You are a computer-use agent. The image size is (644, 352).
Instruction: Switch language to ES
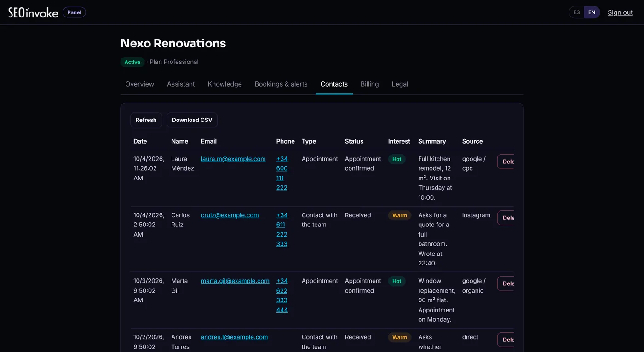coord(576,12)
